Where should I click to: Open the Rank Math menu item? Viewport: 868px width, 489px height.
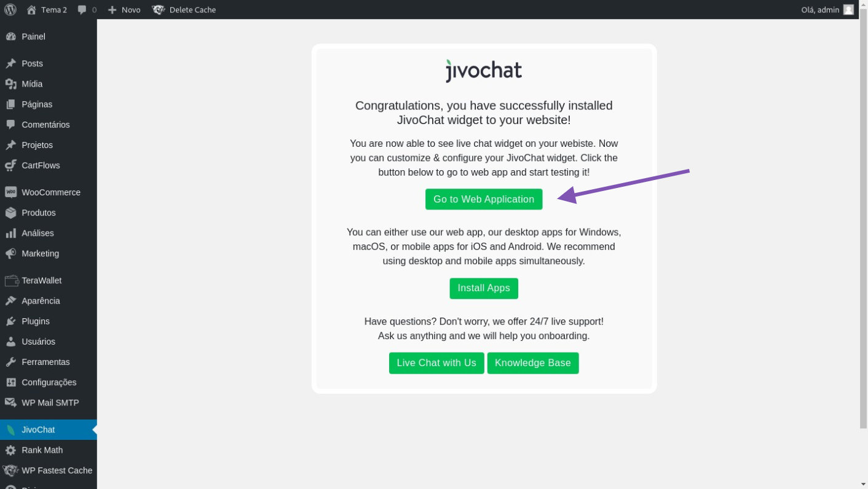[x=49, y=450]
